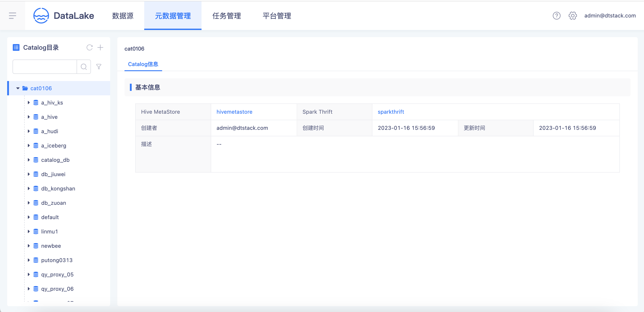Image resolution: width=644 pixels, height=312 pixels.
Task: Click the db_kongshan database icon
Action: 36,189
